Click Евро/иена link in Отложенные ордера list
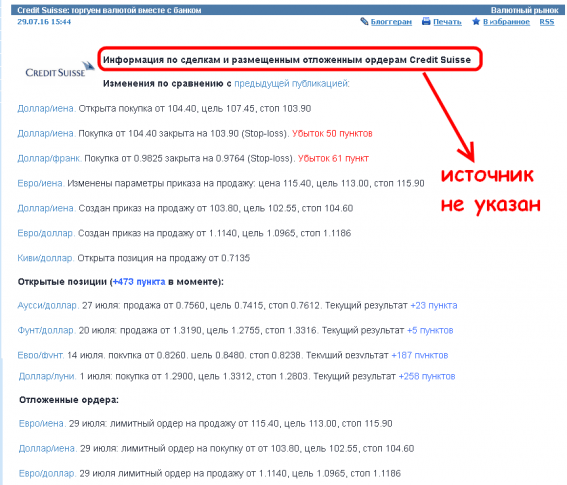567x485 pixels. click(42, 424)
